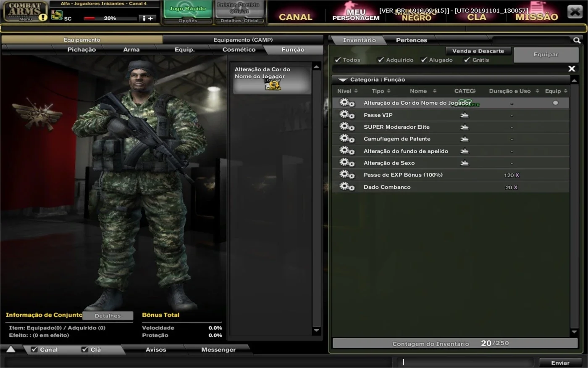Click gear icon of Dado Combanco row
Screen dimensions: 588x368
point(347,186)
